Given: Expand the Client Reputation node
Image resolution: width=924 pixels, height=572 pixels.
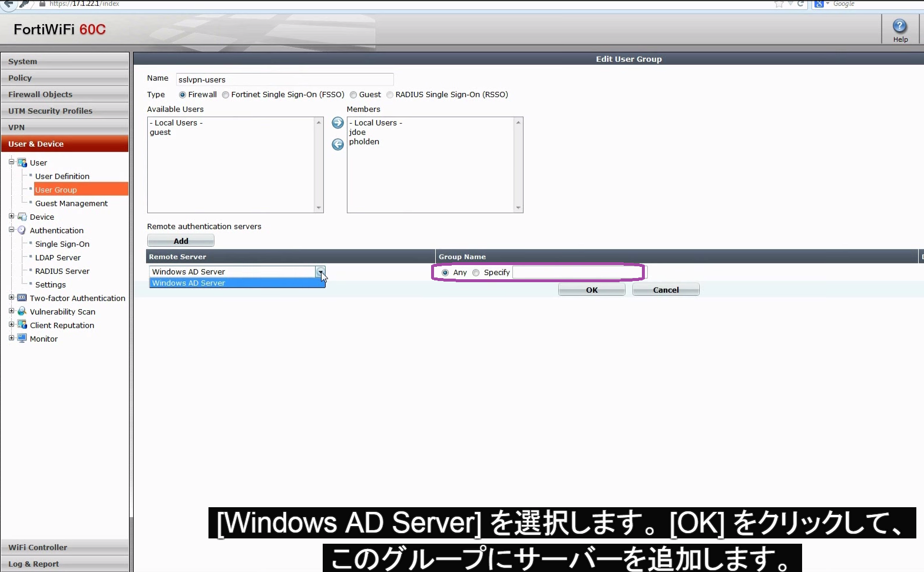Looking at the screenshot, I should [x=11, y=325].
